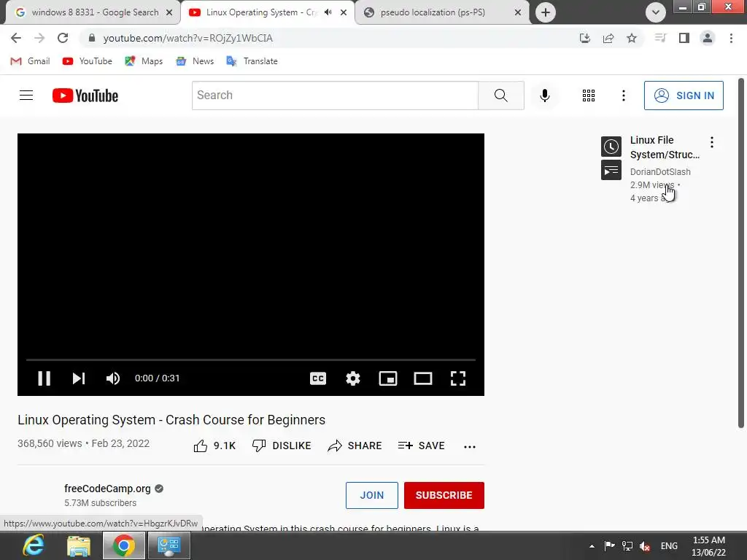Click the search magnifier button
Image resolution: width=747 pixels, height=560 pixels.
pyautogui.click(x=501, y=96)
